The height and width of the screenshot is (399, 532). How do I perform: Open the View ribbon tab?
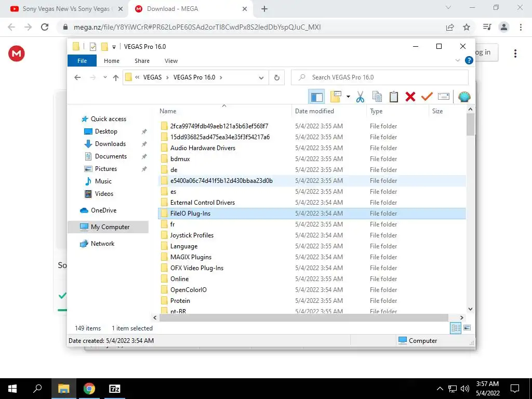tap(171, 61)
